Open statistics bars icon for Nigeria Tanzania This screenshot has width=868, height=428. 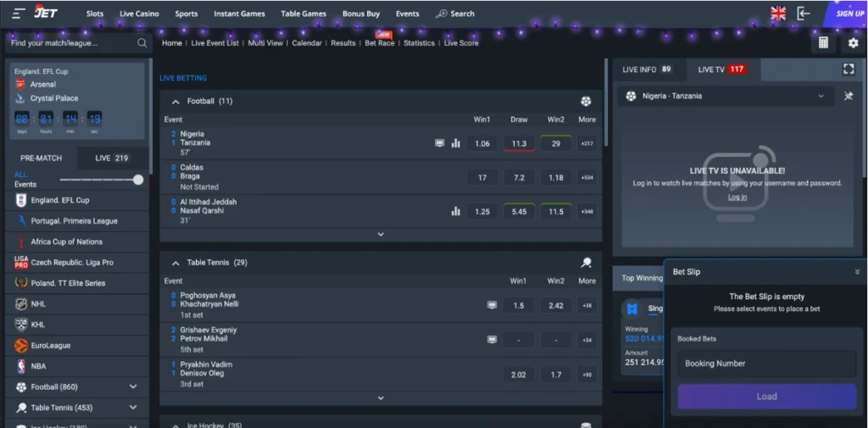455,143
